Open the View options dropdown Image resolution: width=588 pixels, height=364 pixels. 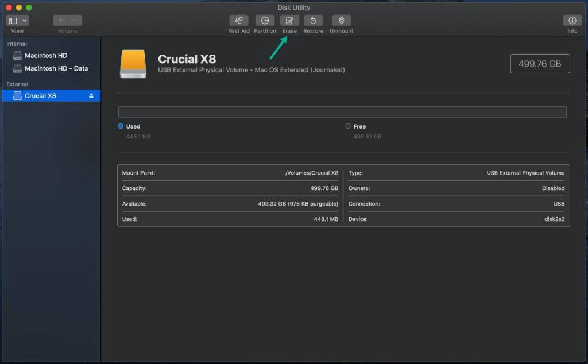(x=24, y=20)
